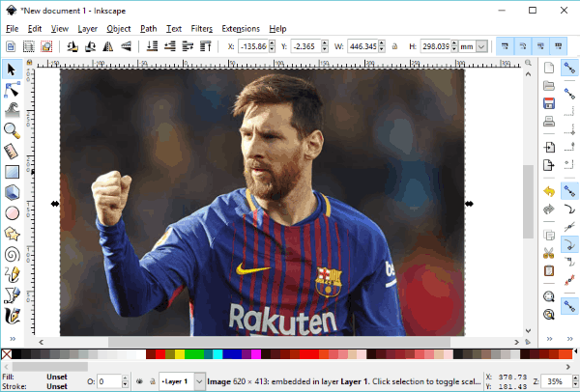Expand the Layer 1 selector dropdown
Viewport: 580px width, 392px height.
pos(199,380)
